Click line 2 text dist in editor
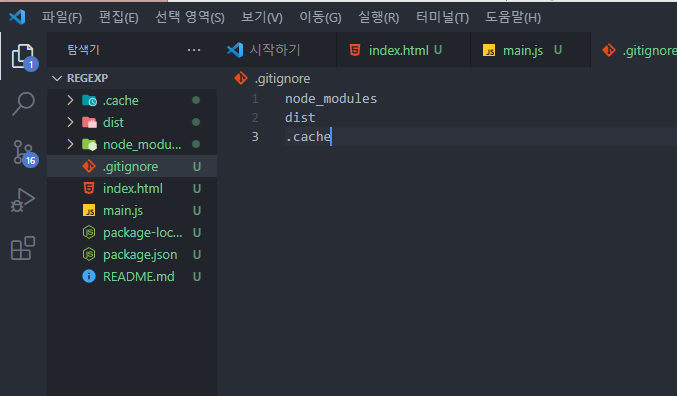Screen dimensions: 677x396 [x=300, y=117]
